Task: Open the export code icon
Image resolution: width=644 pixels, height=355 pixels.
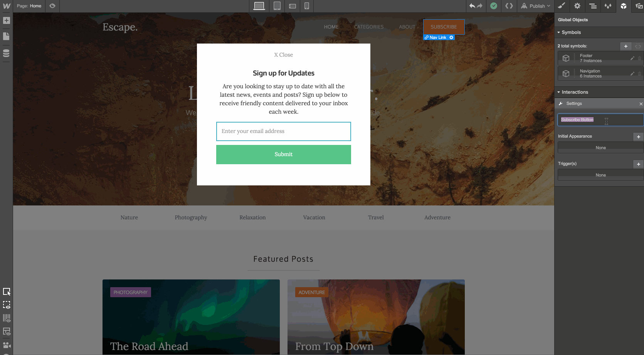Action: pyautogui.click(x=509, y=6)
